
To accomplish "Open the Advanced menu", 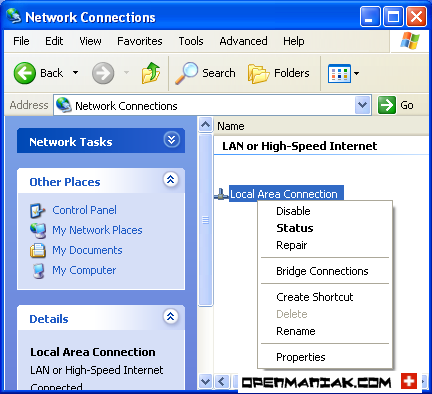I will point(243,41).
